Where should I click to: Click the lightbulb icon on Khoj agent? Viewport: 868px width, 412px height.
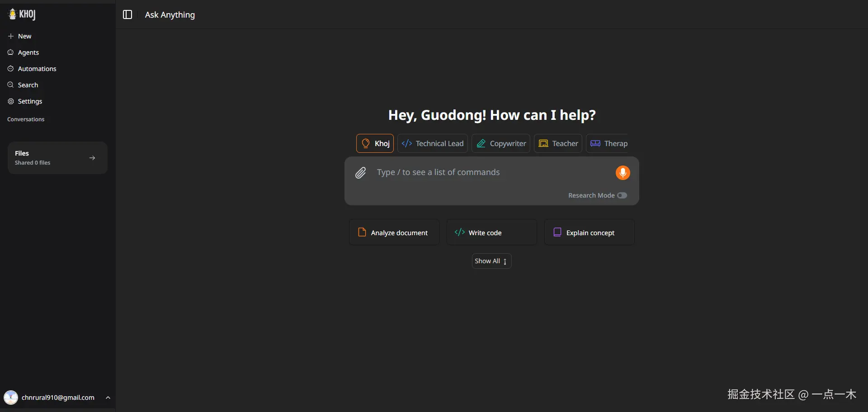point(366,143)
